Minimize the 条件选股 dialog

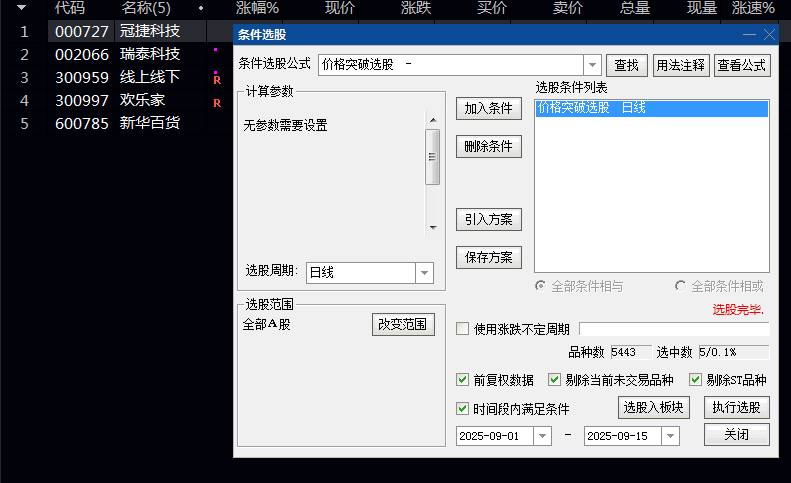tap(749, 34)
